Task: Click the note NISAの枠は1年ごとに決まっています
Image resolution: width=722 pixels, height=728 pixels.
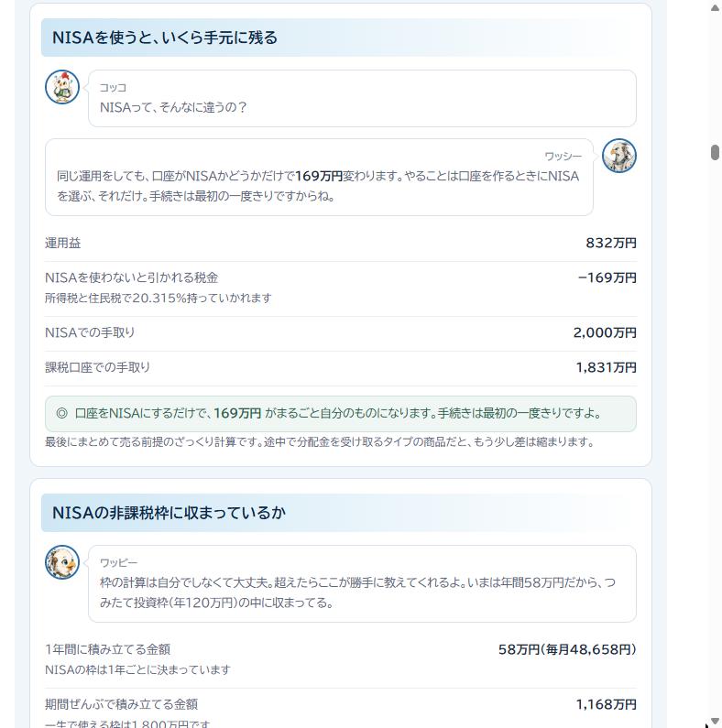Action: pos(137,670)
